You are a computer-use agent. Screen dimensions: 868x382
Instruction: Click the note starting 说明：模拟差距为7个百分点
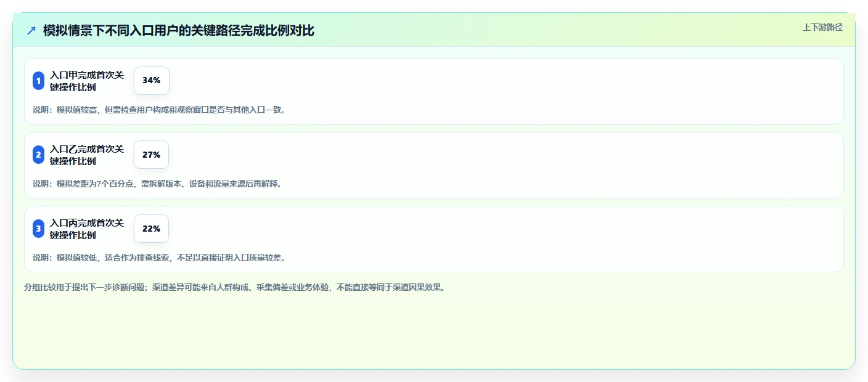(157, 184)
